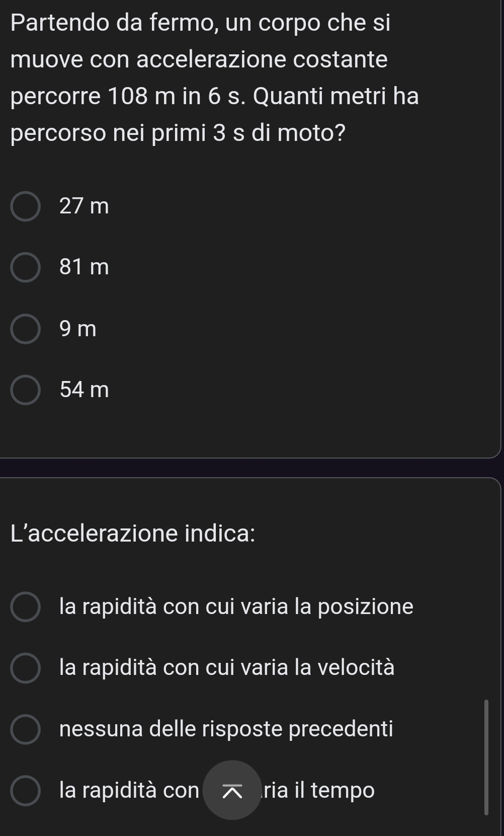Tap the '81 m' answer label
504x836 pixels.
coord(84,267)
